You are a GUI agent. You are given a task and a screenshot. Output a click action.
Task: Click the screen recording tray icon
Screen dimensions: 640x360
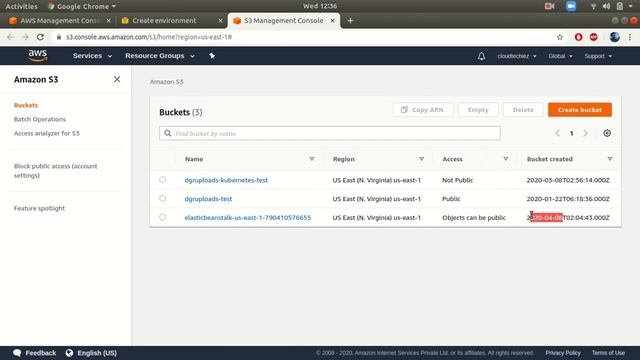[x=549, y=6]
